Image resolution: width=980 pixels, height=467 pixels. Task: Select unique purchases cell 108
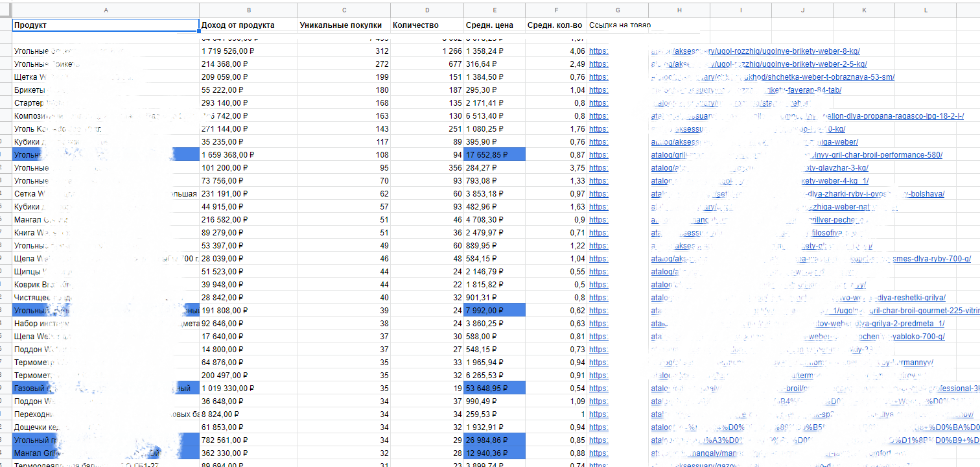[344, 155]
